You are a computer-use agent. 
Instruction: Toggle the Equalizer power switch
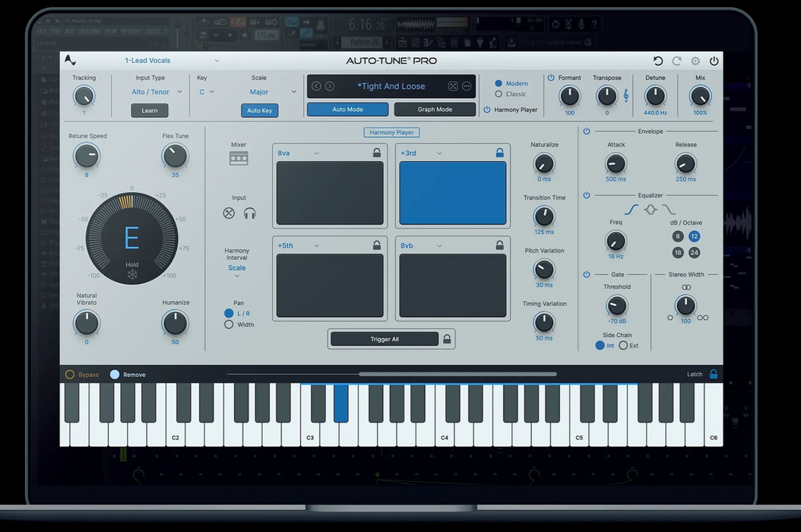(587, 195)
